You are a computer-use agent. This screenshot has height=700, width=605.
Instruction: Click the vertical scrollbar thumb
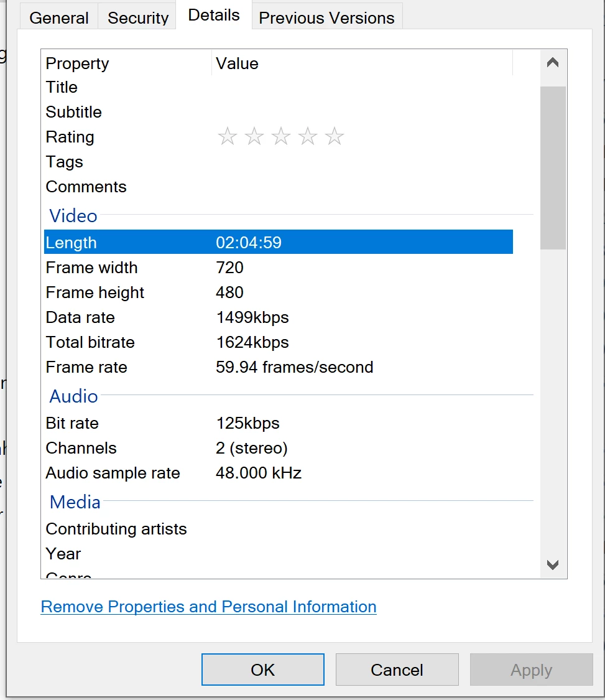tap(553, 168)
